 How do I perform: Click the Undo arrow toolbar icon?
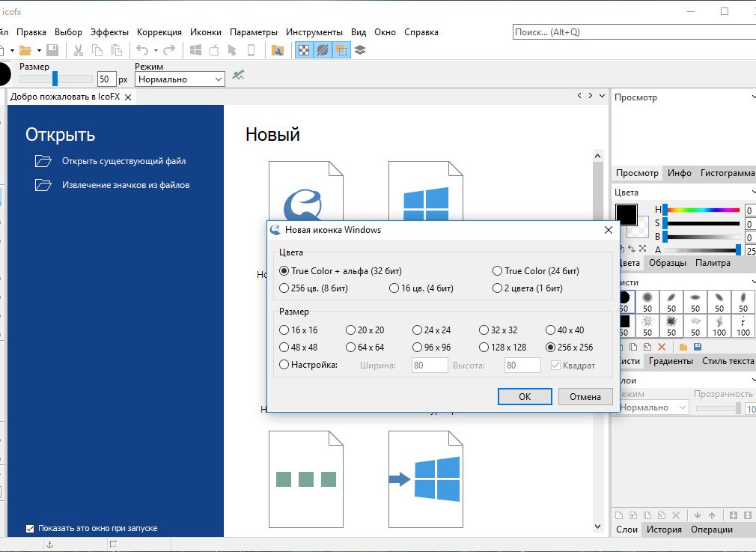tap(141, 50)
